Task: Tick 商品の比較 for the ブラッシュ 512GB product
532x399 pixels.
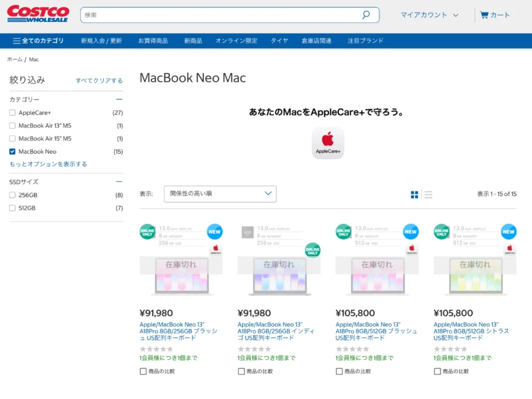Action: tap(339, 371)
